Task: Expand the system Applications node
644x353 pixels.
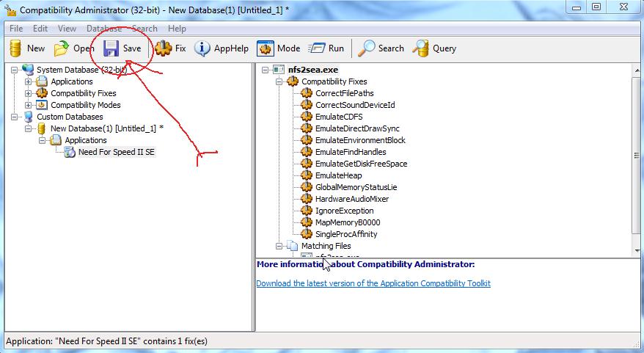Action: point(28,81)
